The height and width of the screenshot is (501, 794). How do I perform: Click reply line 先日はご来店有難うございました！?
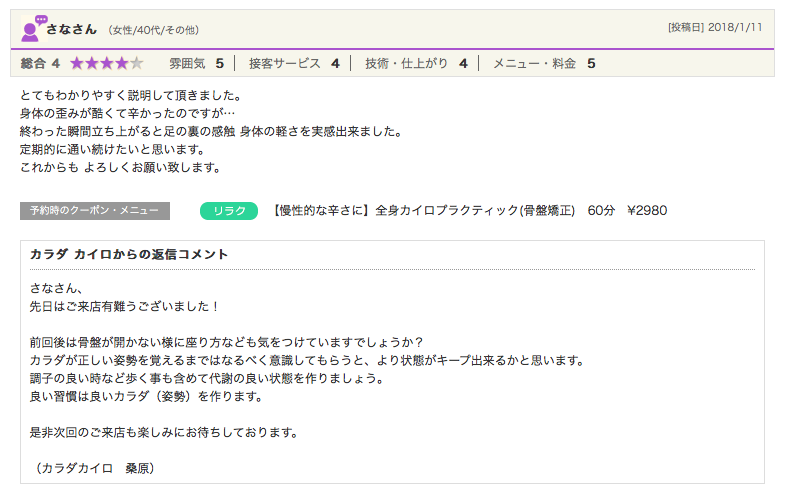[125, 306]
